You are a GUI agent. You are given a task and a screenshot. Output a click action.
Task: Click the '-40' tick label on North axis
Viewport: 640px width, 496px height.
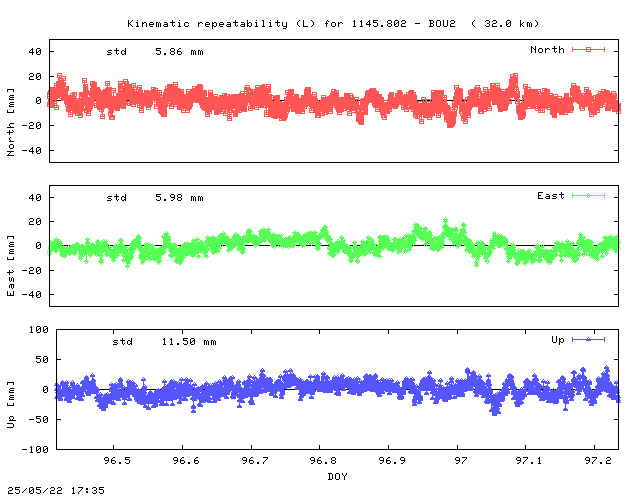[32, 151]
